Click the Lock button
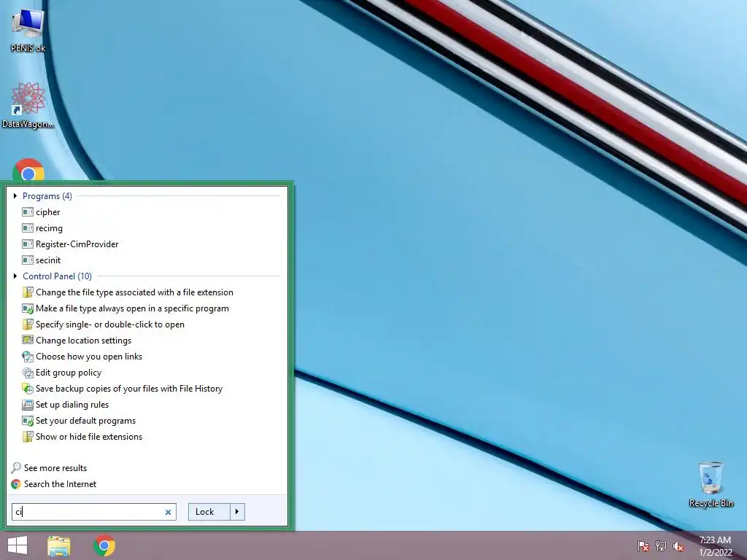The height and width of the screenshot is (560, 747). pyautogui.click(x=209, y=512)
